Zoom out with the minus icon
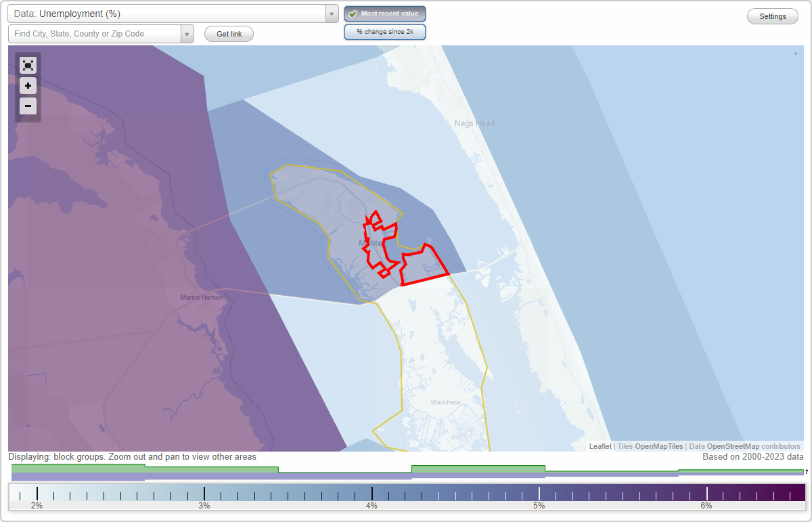The width and height of the screenshot is (812, 522). click(x=28, y=106)
